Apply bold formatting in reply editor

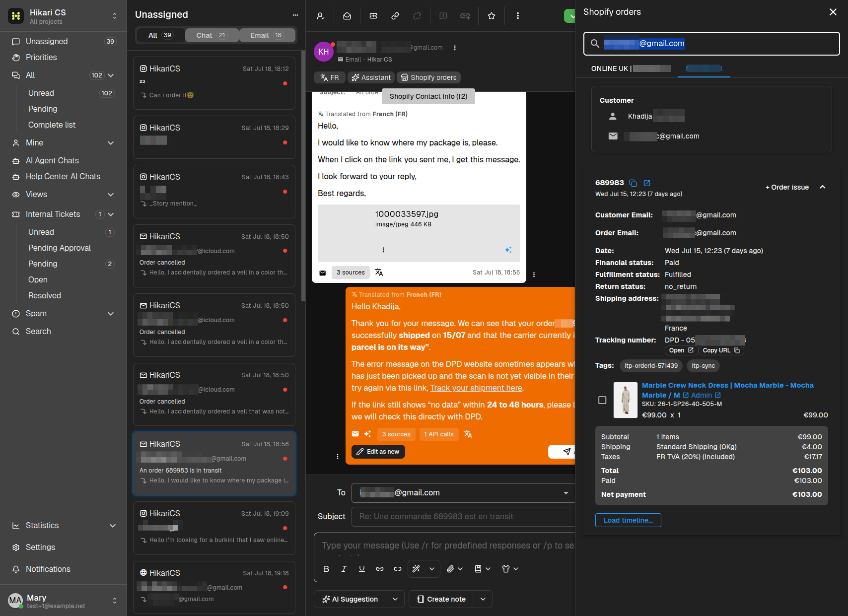pos(326,569)
